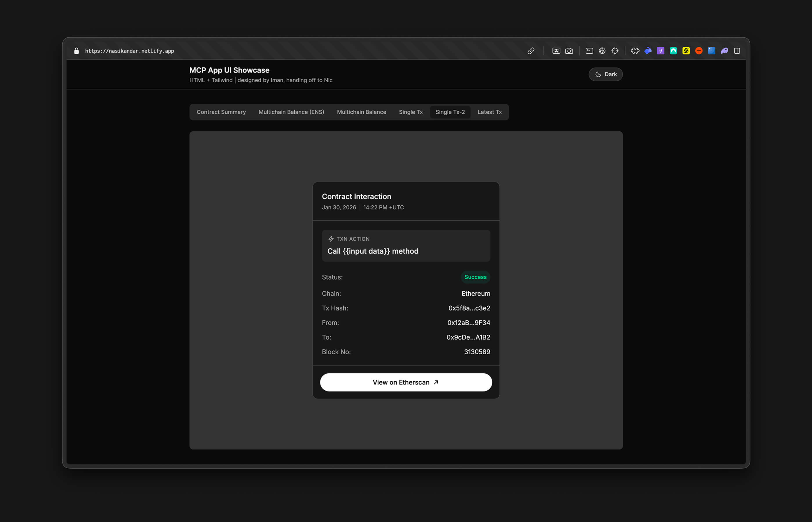
Task: Switch to the Contract Summary tab
Action: coord(221,112)
